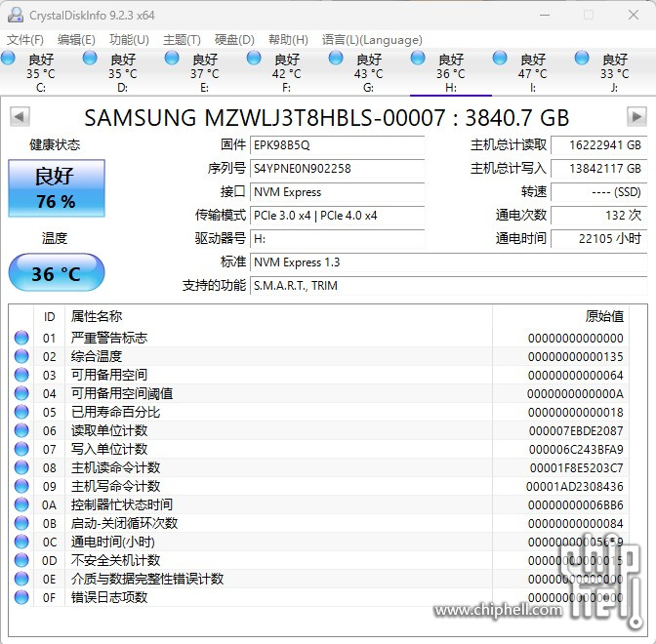Click status orb for drive H:
Screen dimensions: 656x644
coord(418,58)
